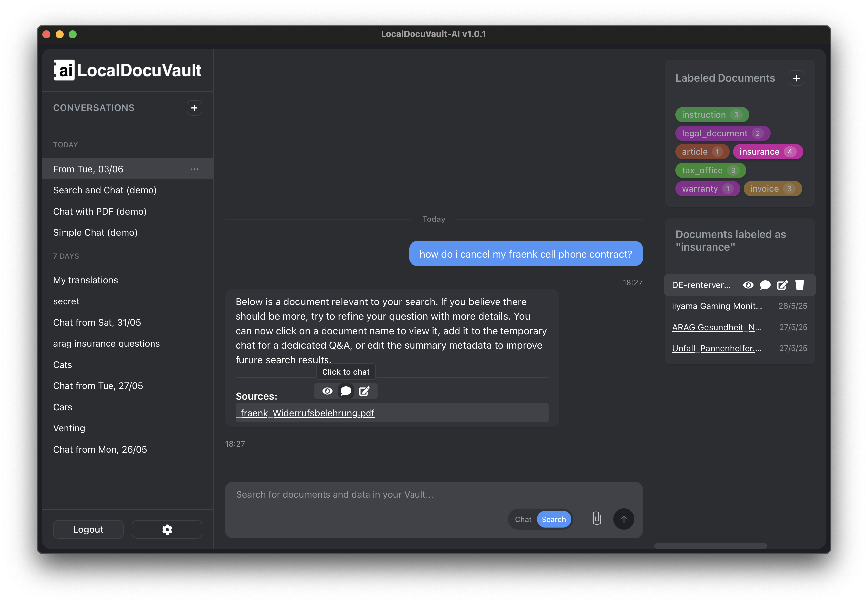View the fraenk source document eye icon

(327, 391)
